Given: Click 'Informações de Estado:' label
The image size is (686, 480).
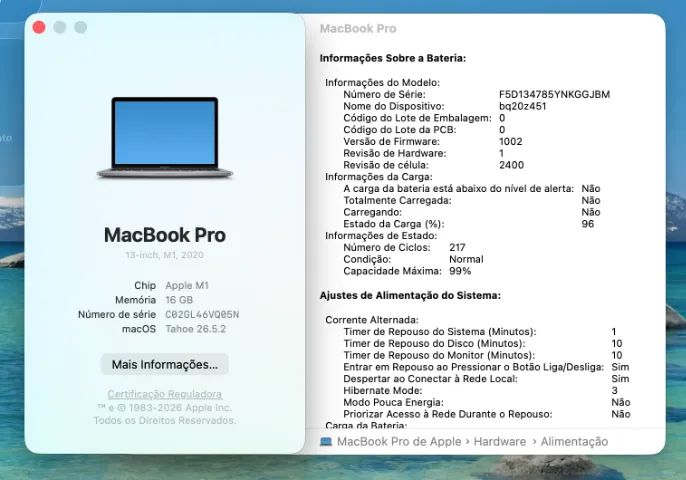Looking at the screenshot, I should 381,236.
